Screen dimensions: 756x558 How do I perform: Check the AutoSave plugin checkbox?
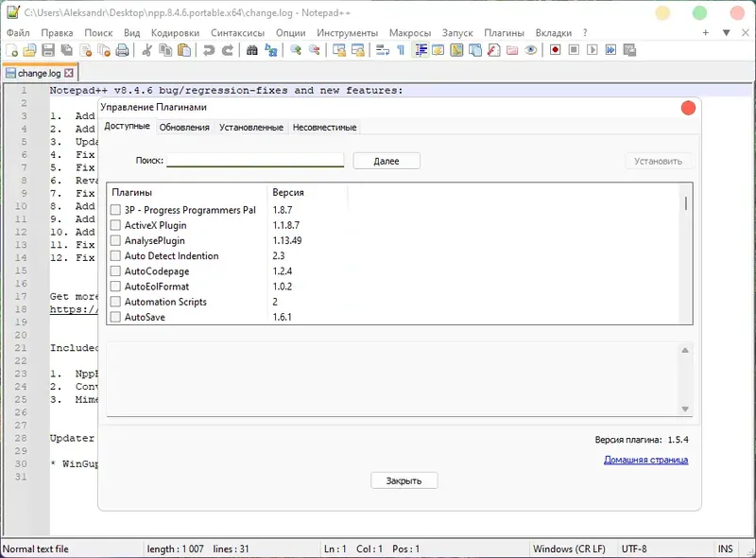tap(115, 317)
